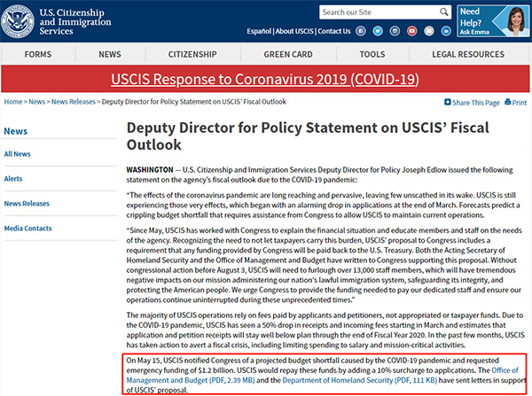532x396 pixels.
Task: Open All News in sidebar
Action: 18,154
